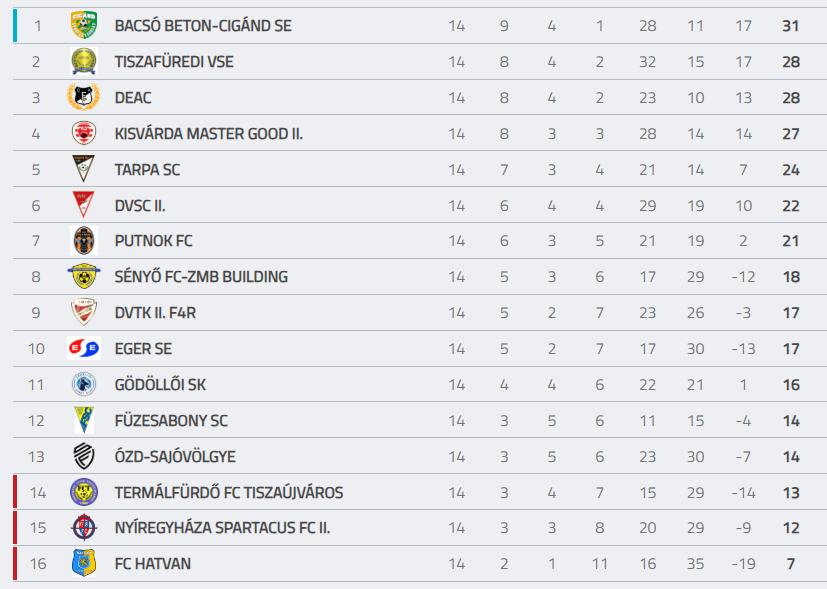Click the Ózd-Sajóvölgye striped shield logo
Image resolution: width=827 pixels, height=589 pixels.
(x=84, y=456)
